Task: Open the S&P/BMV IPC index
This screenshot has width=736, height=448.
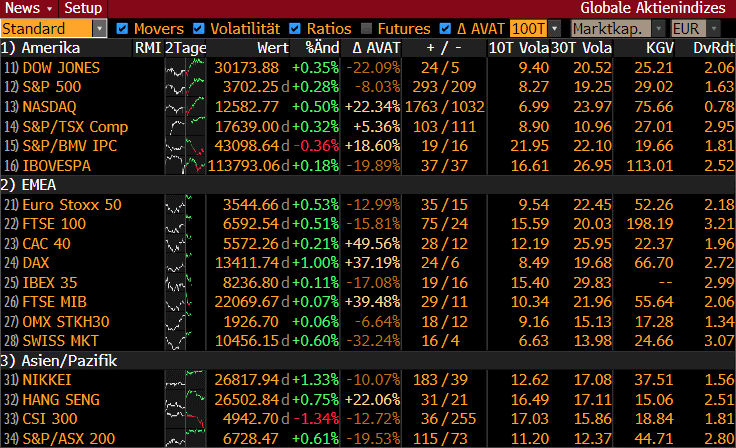Action: [x=69, y=146]
